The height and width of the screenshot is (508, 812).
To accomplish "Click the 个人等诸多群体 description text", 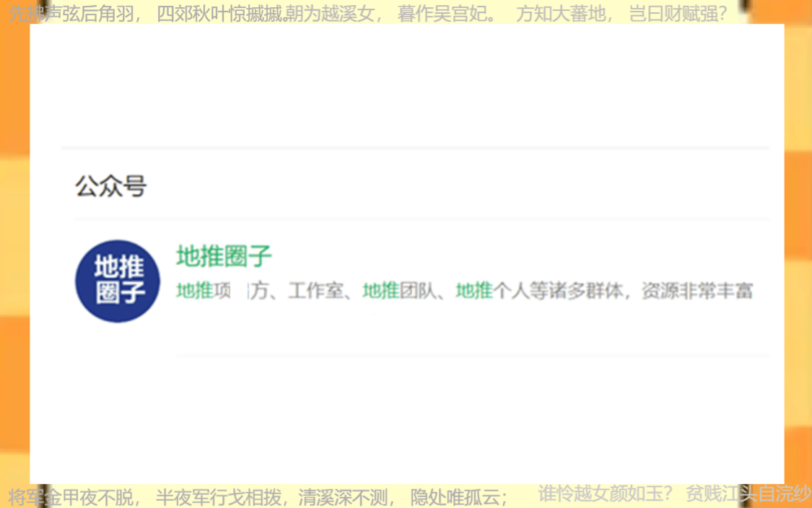I will (x=558, y=291).
